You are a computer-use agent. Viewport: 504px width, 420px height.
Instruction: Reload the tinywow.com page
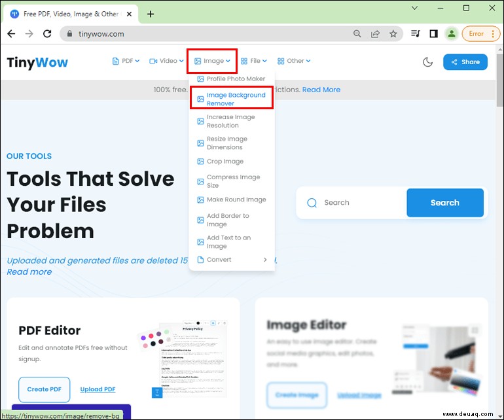point(47,34)
